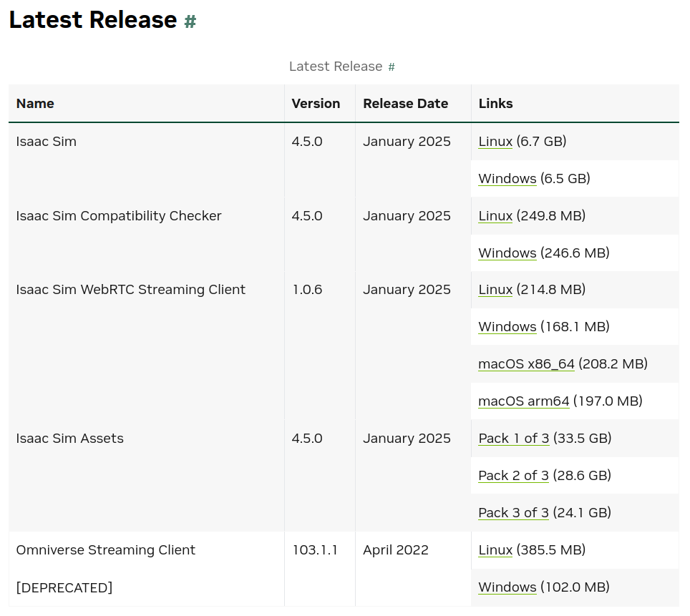Open Compatibility Checker Windows link (246.6 MB)
The width and height of the screenshot is (690, 616).
point(507,253)
